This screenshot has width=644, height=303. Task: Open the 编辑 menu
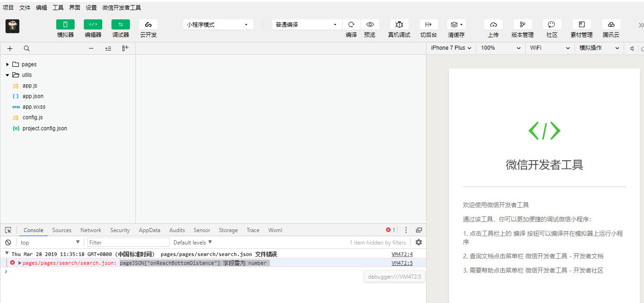coord(41,8)
